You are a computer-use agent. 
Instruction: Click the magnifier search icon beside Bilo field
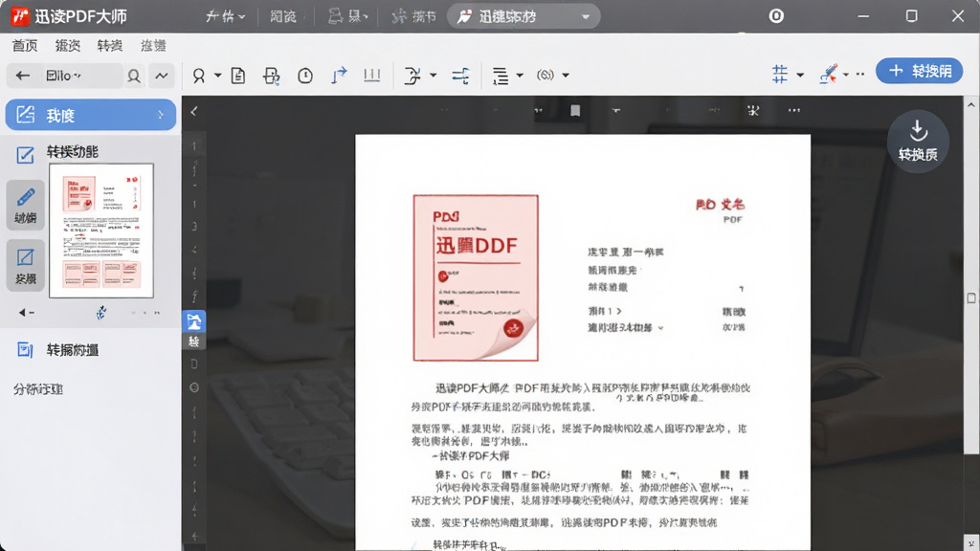[134, 77]
